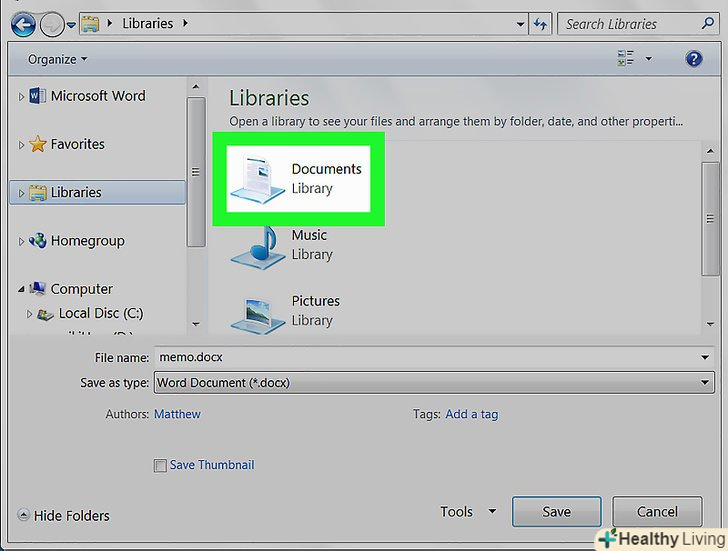Screen dimensions: 728x551
Task: Open the view options dropdown arrow
Action: point(649,58)
